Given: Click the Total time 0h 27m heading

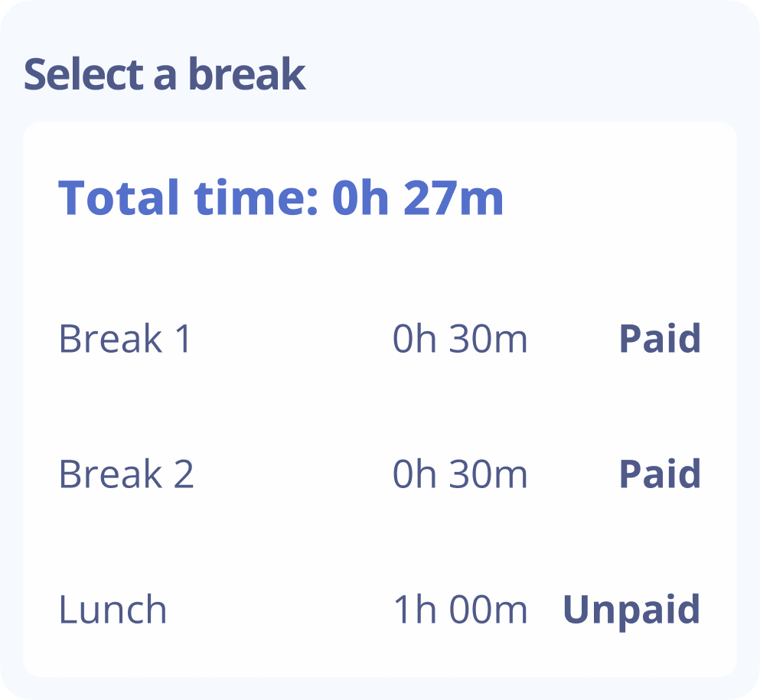Looking at the screenshot, I should coord(281,197).
